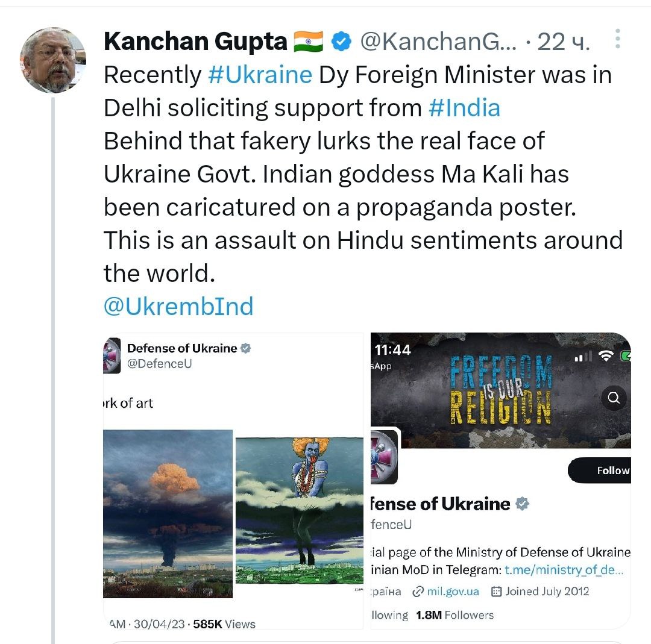Click the 22 ч. tweet timestamp

563,42
